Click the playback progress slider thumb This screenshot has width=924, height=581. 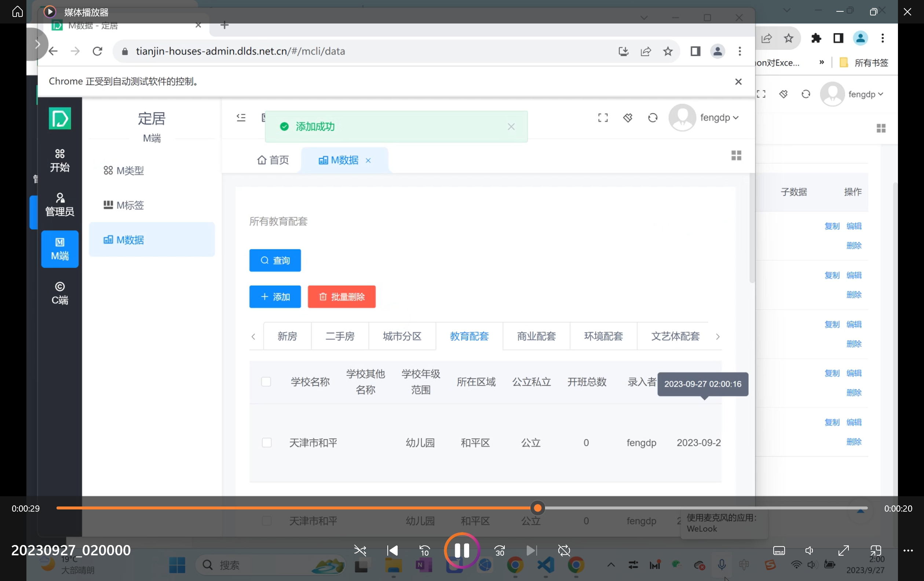pyautogui.click(x=538, y=508)
